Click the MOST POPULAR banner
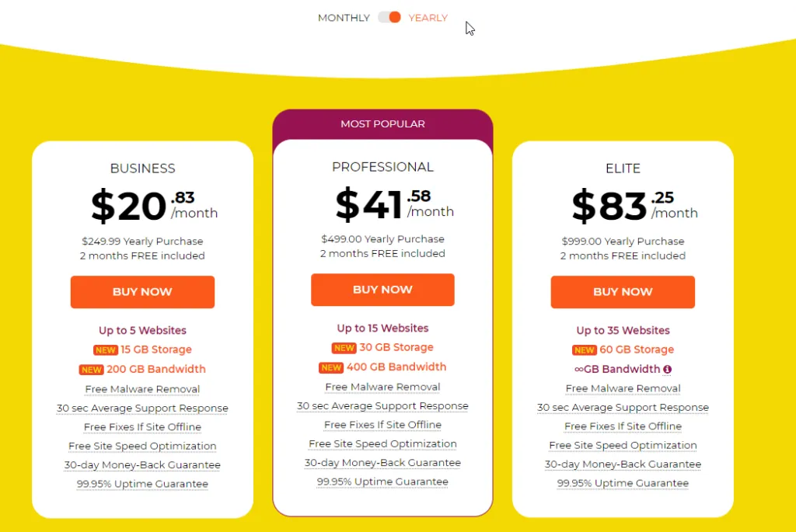Image resolution: width=796 pixels, height=532 pixels. [382, 124]
